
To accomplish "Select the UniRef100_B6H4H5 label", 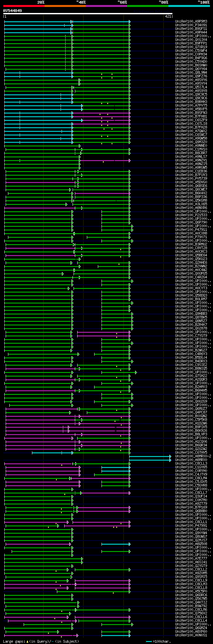I will click(x=191, y=391).
